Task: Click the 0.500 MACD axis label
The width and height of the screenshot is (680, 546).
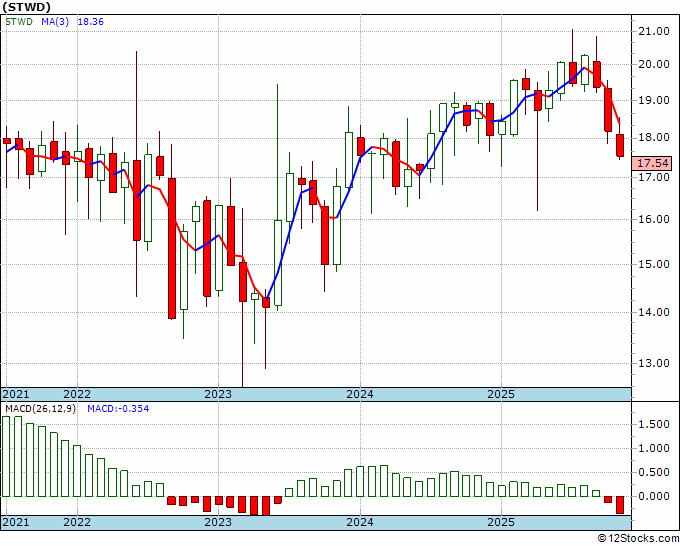Action: coord(654,472)
